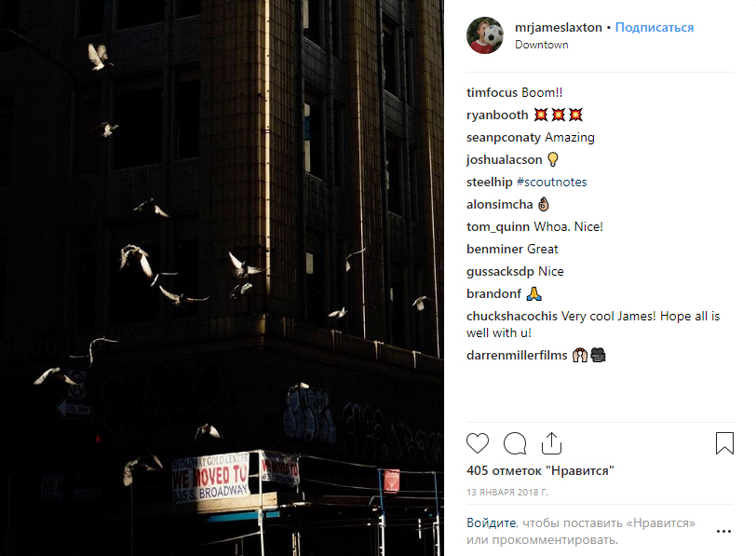This screenshot has width=756, height=556.
Task: Open the comment bubble icon
Action: [x=515, y=443]
